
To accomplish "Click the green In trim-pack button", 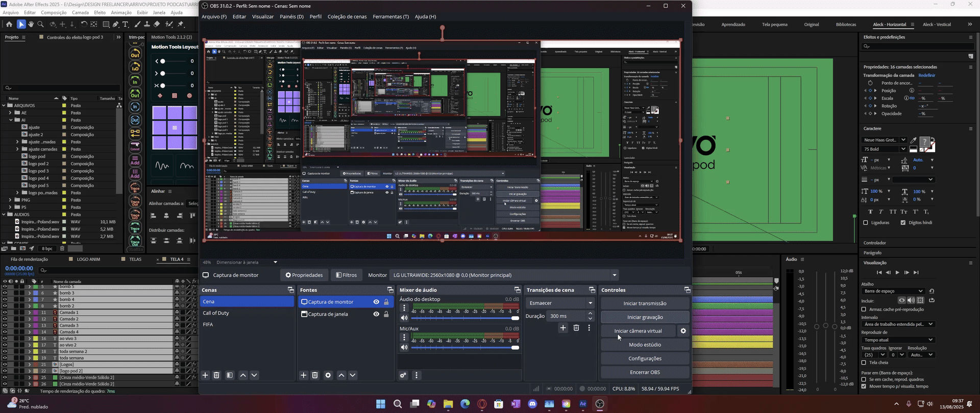I will click(135, 81).
